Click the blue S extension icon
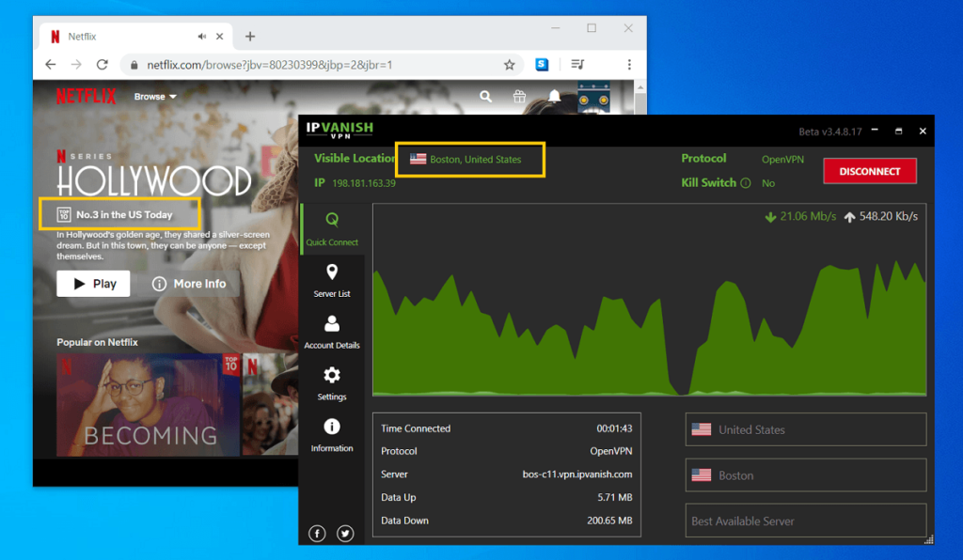This screenshot has height=560, width=963. (542, 65)
